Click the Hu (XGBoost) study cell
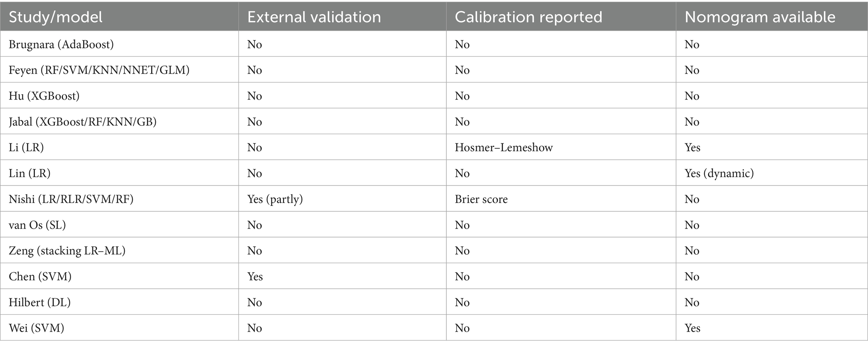 [x=44, y=96]
